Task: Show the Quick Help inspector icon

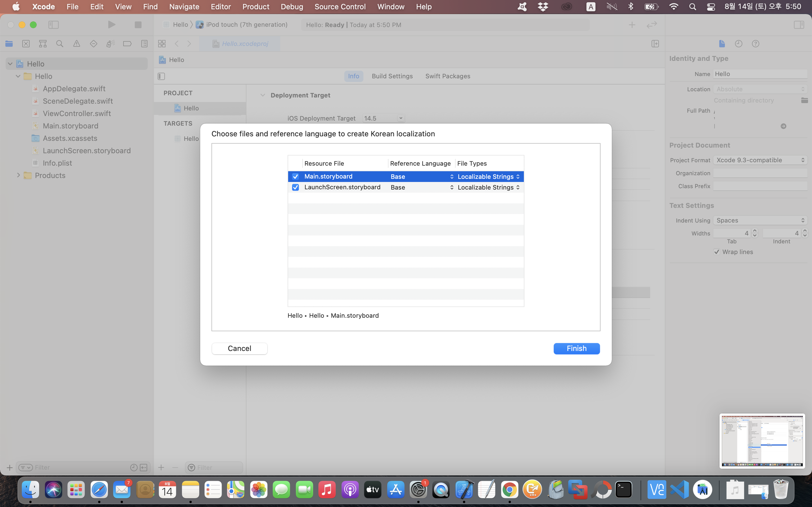Action: (755, 44)
